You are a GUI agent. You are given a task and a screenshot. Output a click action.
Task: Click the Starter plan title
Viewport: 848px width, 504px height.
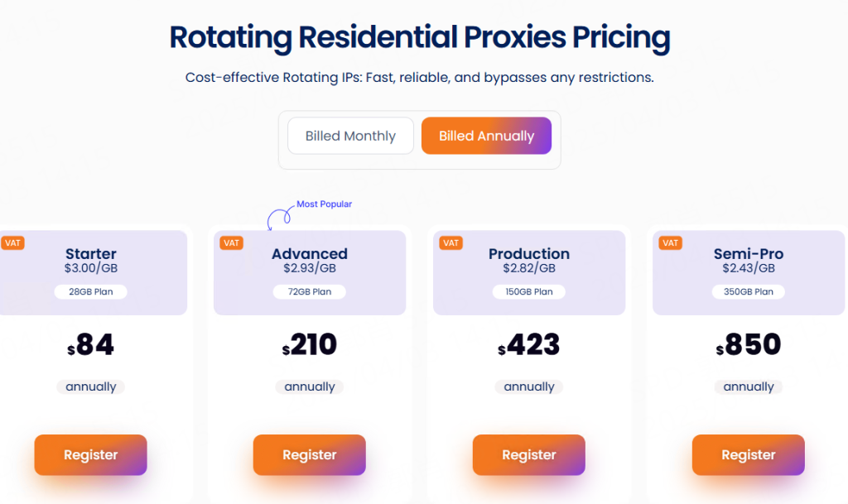click(90, 253)
